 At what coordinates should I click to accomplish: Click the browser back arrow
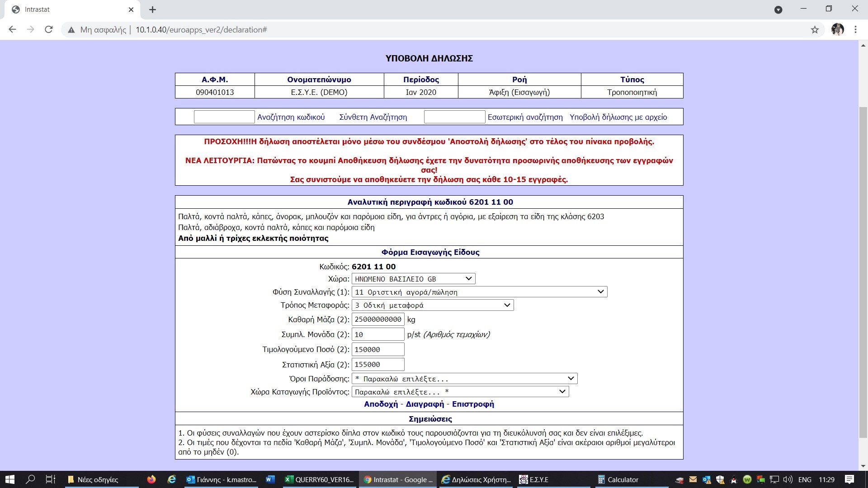point(13,30)
